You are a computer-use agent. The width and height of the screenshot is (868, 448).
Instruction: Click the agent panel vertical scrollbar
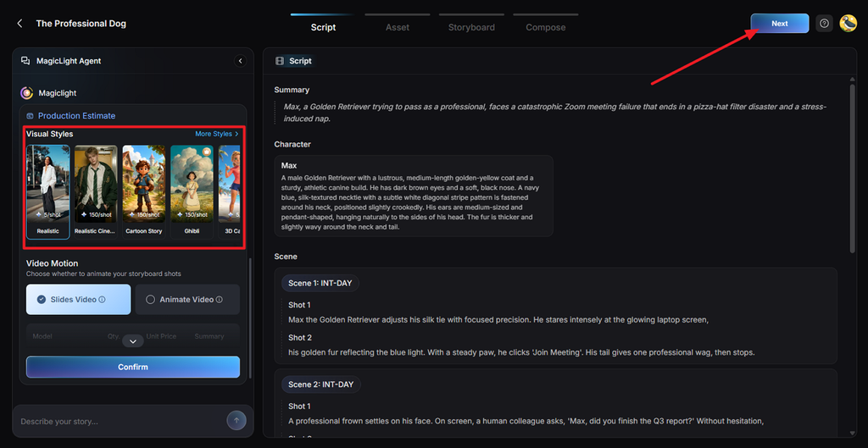coord(251,318)
